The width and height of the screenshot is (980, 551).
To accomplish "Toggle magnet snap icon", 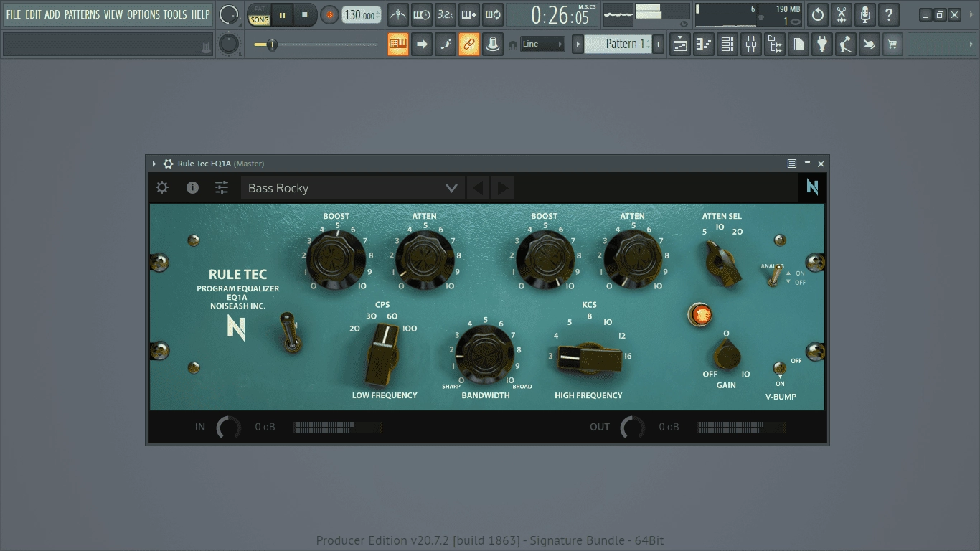I will click(x=513, y=44).
